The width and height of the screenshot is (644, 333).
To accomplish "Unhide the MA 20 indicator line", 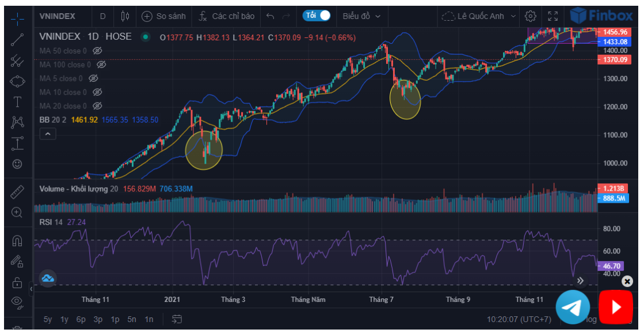I will [x=97, y=106].
